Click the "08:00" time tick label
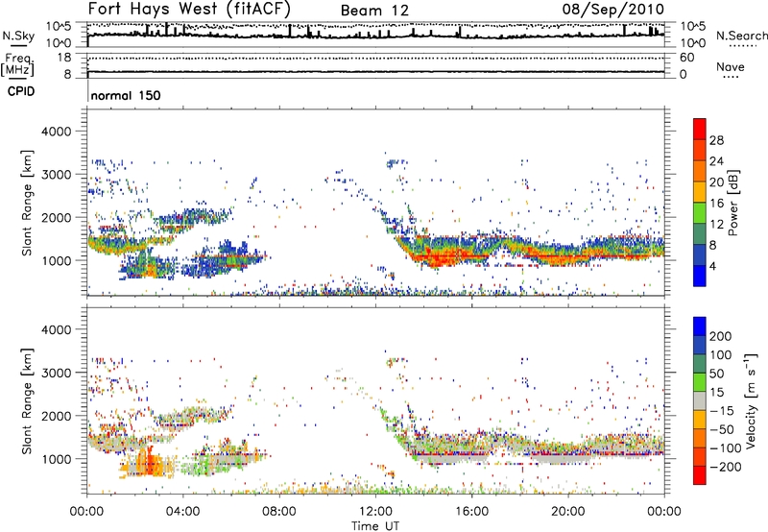 tap(279, 512)
